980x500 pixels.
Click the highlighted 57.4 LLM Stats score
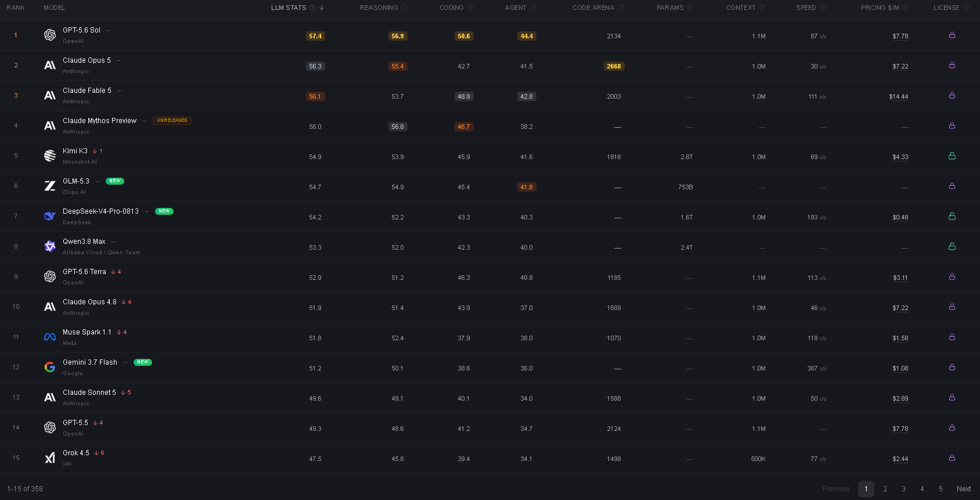pos(315,36)
